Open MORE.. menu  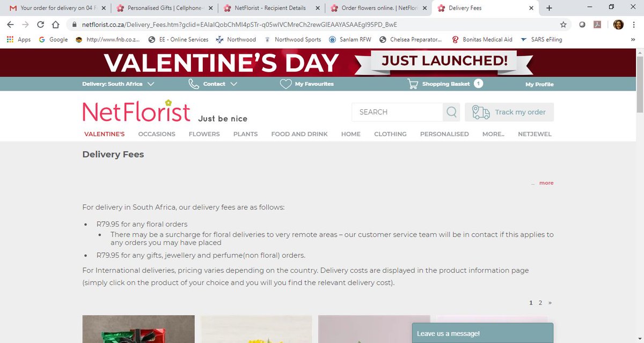click(x=493, y=134)
